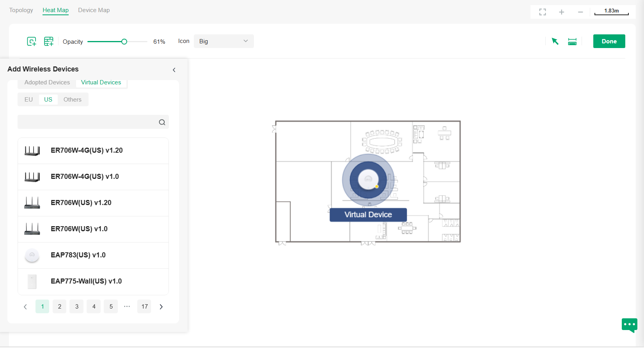Go to page 17 of devices
644x348 pixels.
[x=144, y=307]
